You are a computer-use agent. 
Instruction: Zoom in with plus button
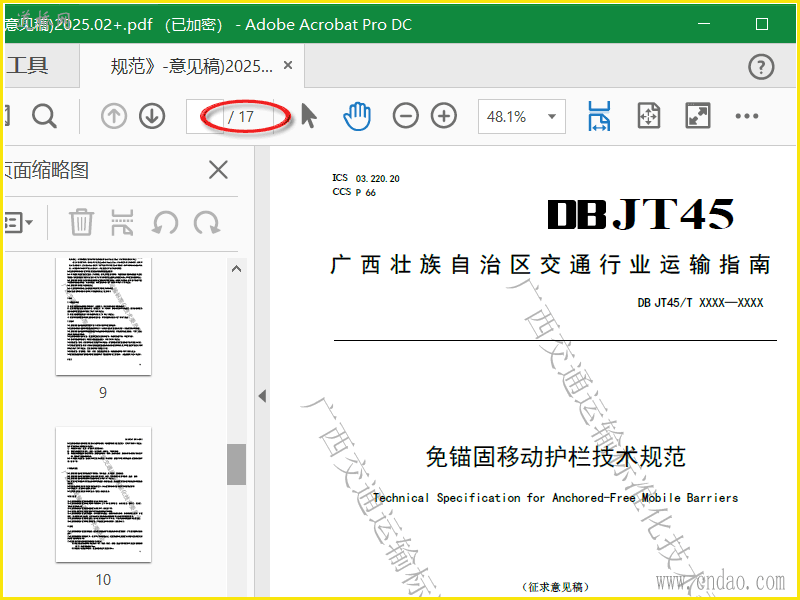444,116
